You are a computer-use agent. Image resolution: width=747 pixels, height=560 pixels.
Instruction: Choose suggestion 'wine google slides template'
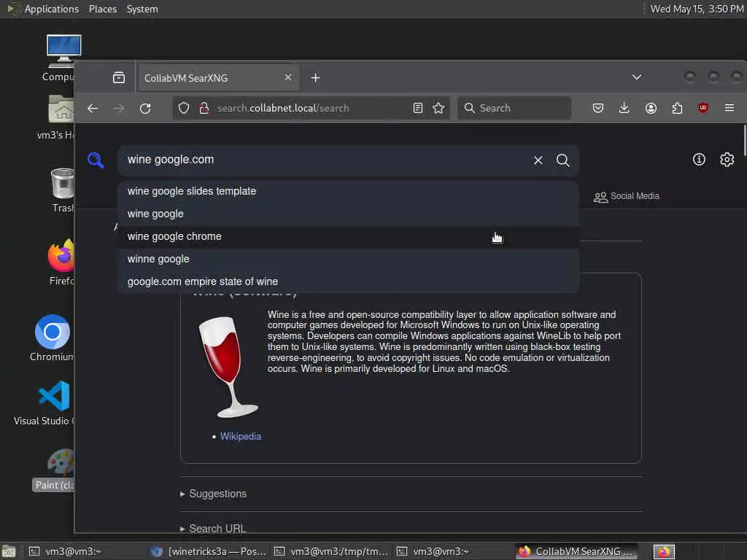pyautogui.click(x=348, y=192)
